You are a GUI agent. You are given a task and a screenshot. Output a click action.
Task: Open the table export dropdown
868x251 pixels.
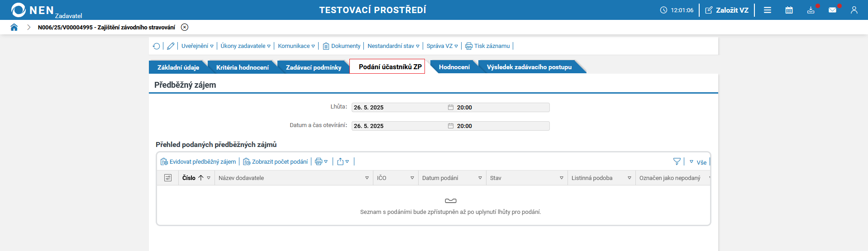343,161
